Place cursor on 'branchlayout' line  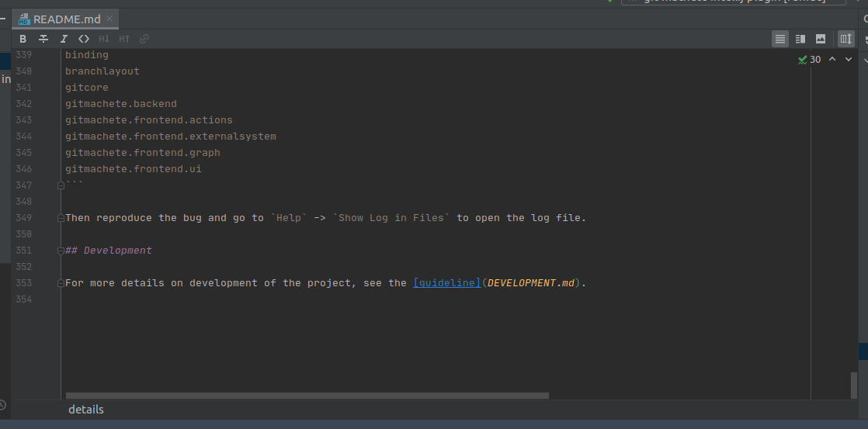click(102, 71)
